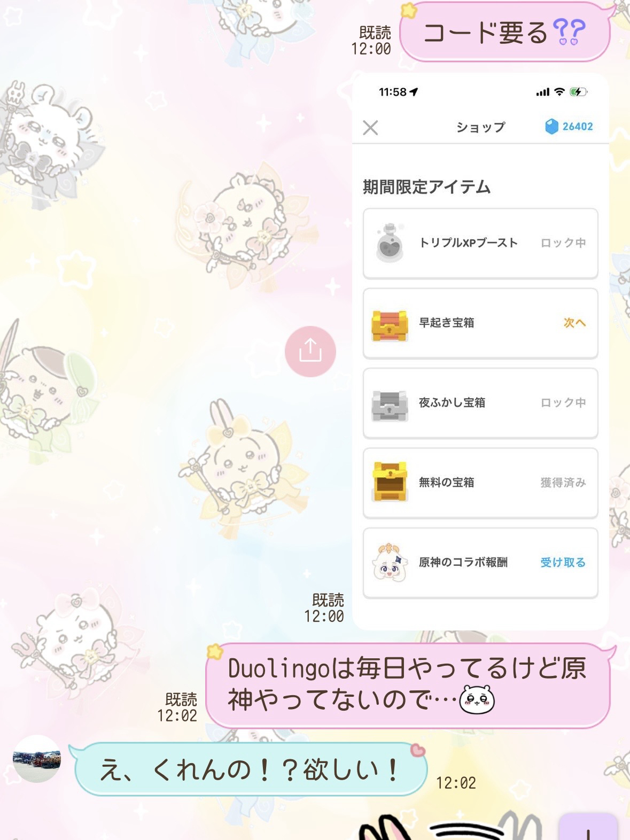This screenshot has width=630, height=840.
Task: Tap the open golden free chest icon
Action: coord(390,482)
